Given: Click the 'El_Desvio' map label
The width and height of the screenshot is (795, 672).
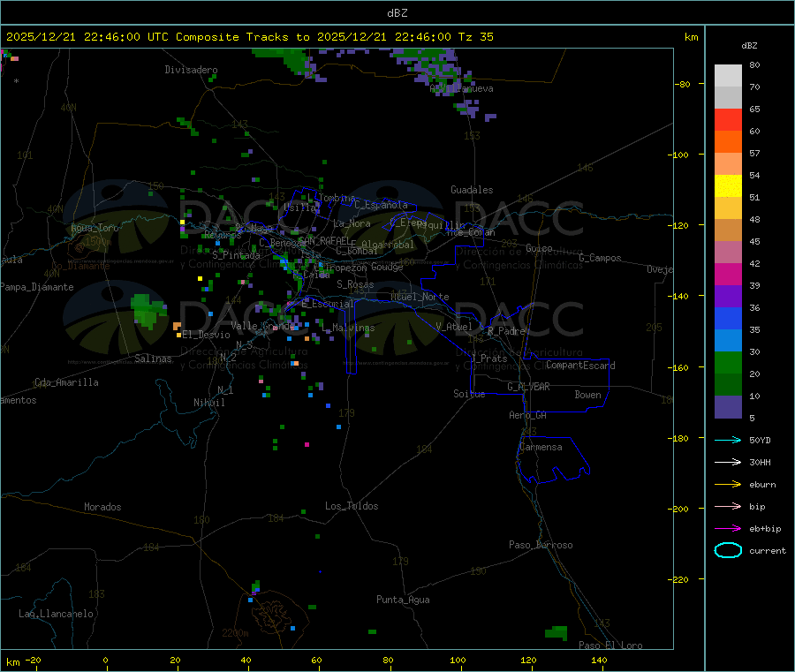Looking at the screenshot, I should coord(207,335).
